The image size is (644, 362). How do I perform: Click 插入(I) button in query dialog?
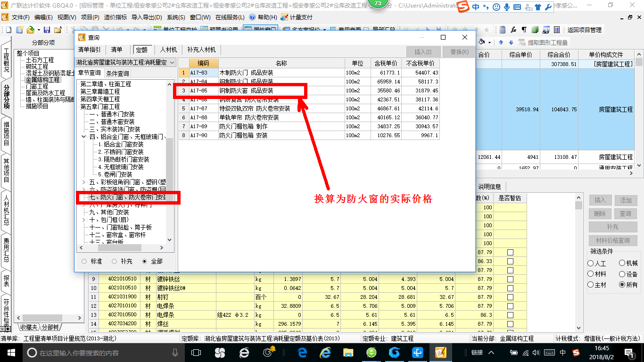click(x=423, y=52)
